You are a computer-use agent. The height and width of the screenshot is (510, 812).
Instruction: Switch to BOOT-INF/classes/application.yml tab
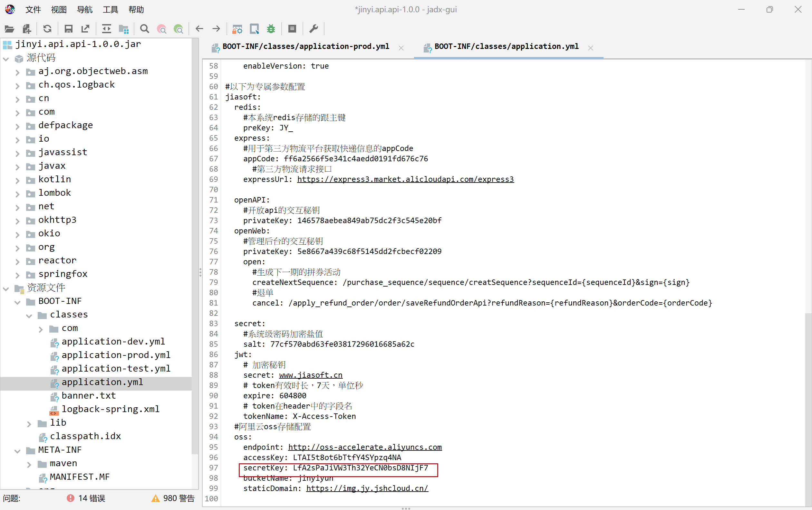[x=507, y=46]
